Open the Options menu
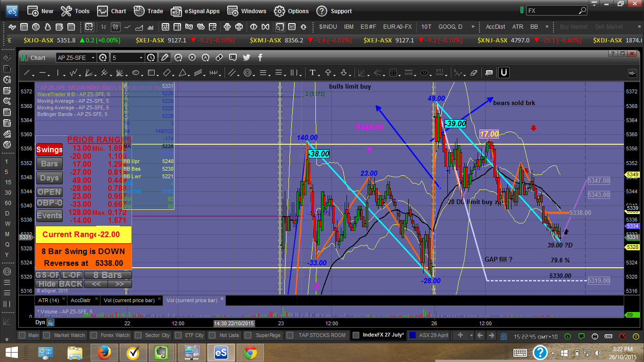644x362 pixels. (291, 11)
